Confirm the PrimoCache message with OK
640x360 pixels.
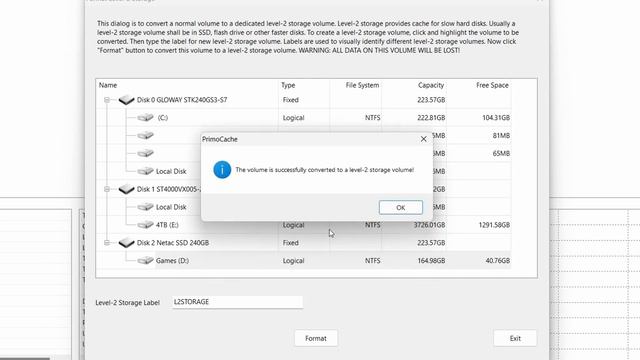tap(400, 207)
